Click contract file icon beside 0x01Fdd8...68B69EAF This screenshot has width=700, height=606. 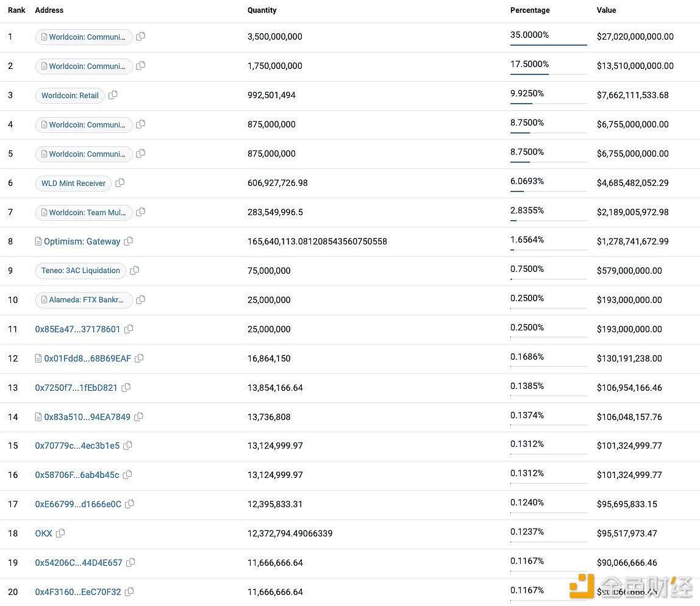pyautogui.click(x=39, y=358)
